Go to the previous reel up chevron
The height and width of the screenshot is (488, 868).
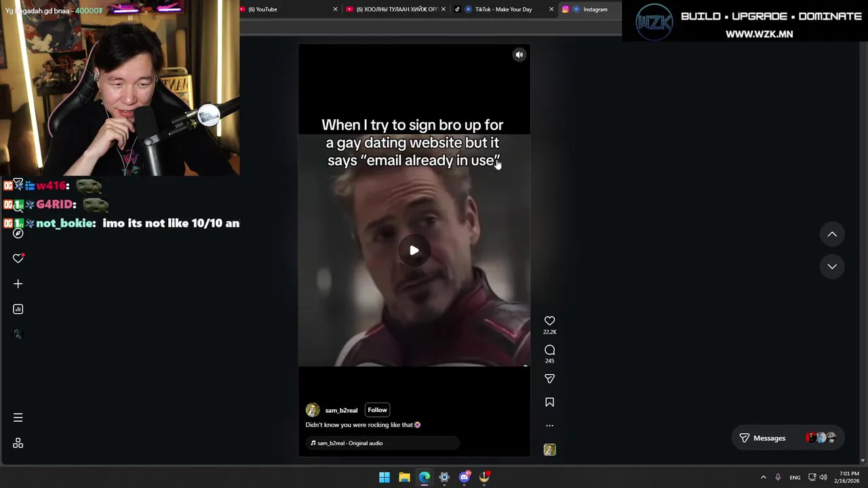[832, 235]
